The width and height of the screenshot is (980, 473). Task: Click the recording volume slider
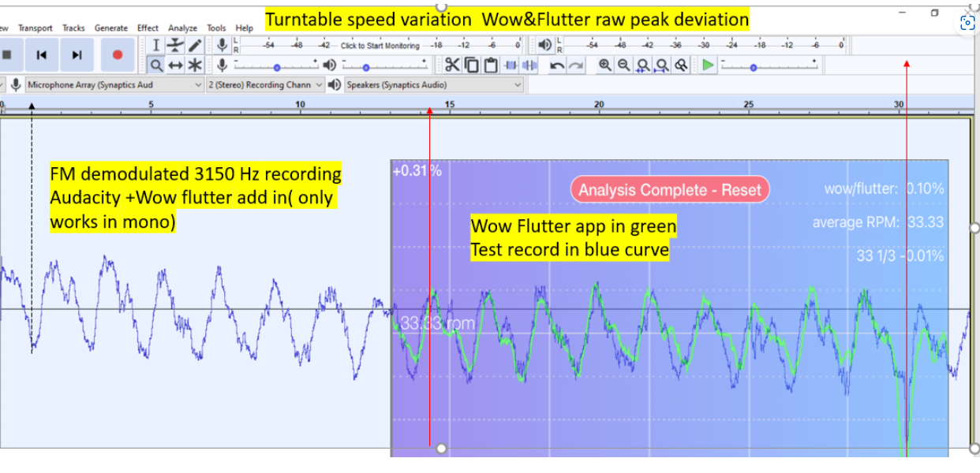[x=276, y=65]
